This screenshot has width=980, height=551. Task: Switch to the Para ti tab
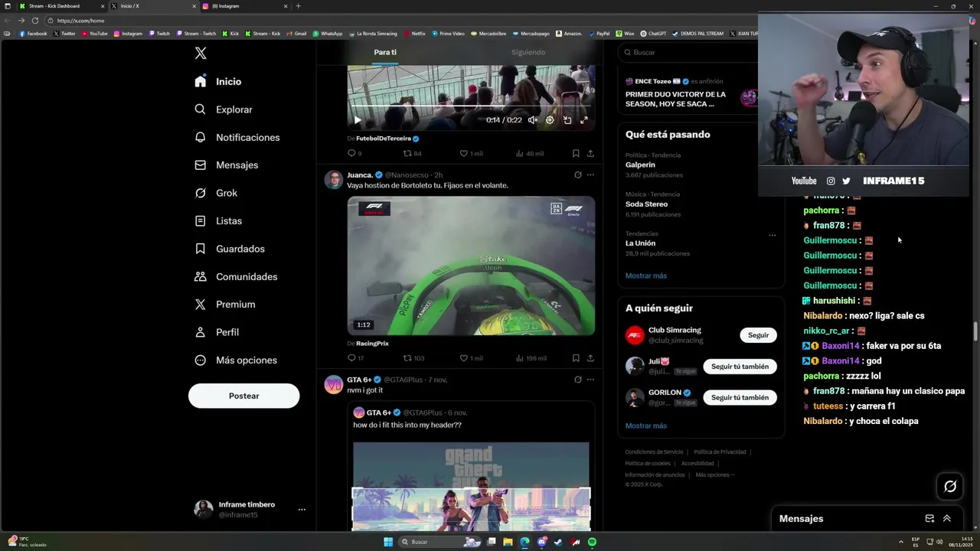coord(385,52)
